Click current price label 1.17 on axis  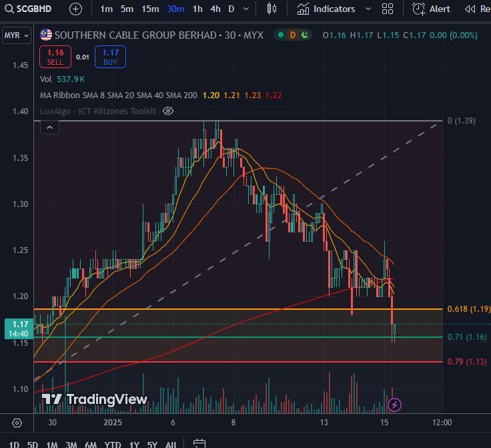pos(19,328)
